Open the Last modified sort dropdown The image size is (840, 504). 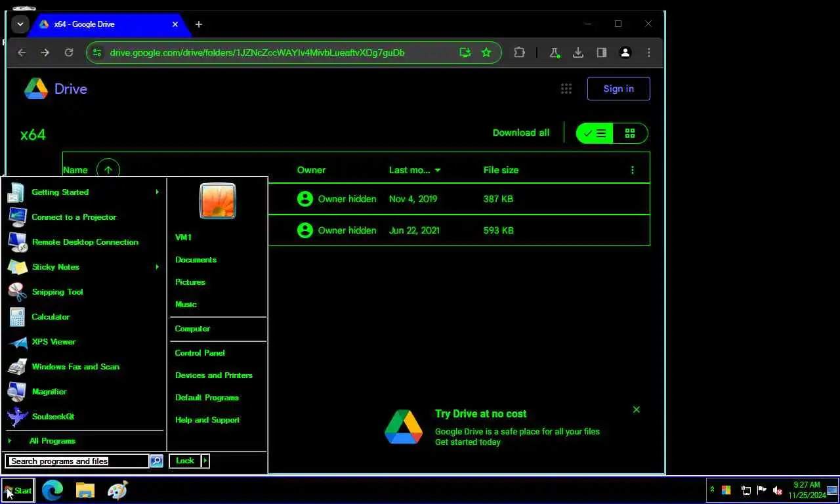point(415,170)
